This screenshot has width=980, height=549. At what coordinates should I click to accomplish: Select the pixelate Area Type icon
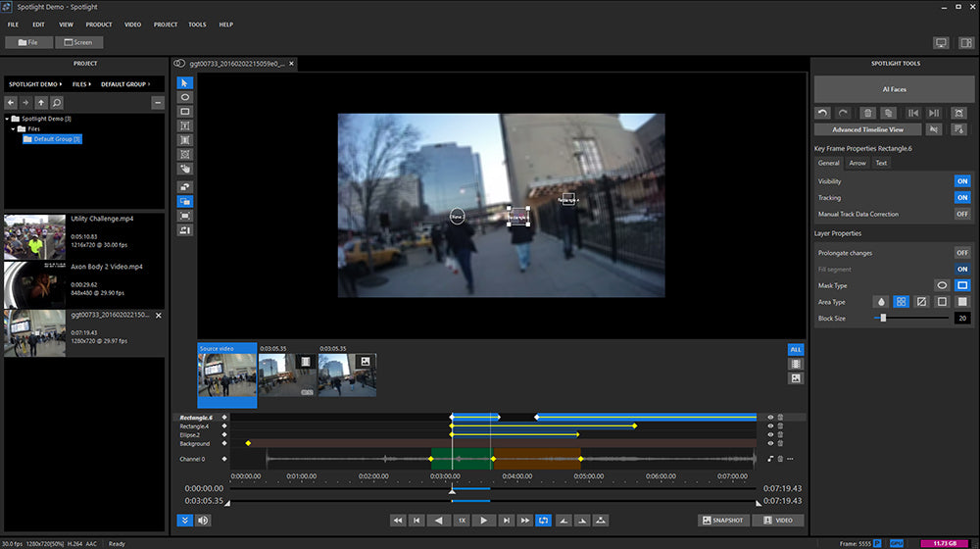[x=903, y=302]
